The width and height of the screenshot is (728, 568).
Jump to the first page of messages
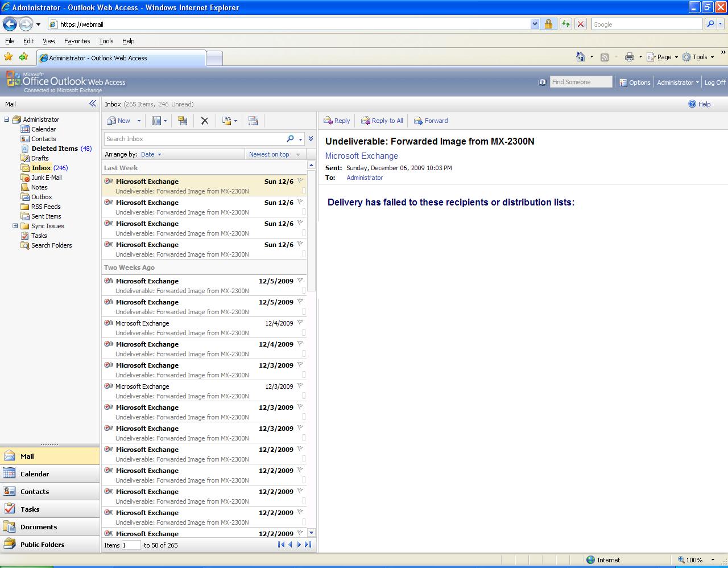(281, 545)
